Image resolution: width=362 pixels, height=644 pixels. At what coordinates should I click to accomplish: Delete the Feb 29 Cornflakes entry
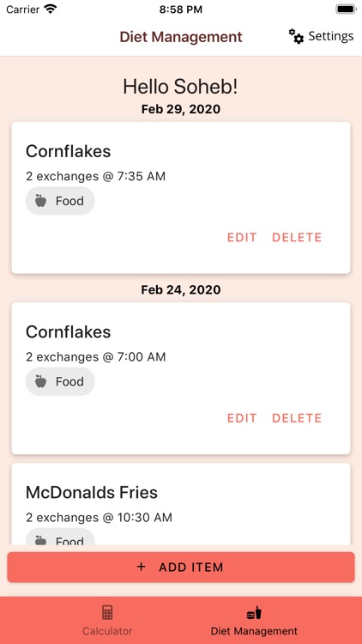pos(297,237)
